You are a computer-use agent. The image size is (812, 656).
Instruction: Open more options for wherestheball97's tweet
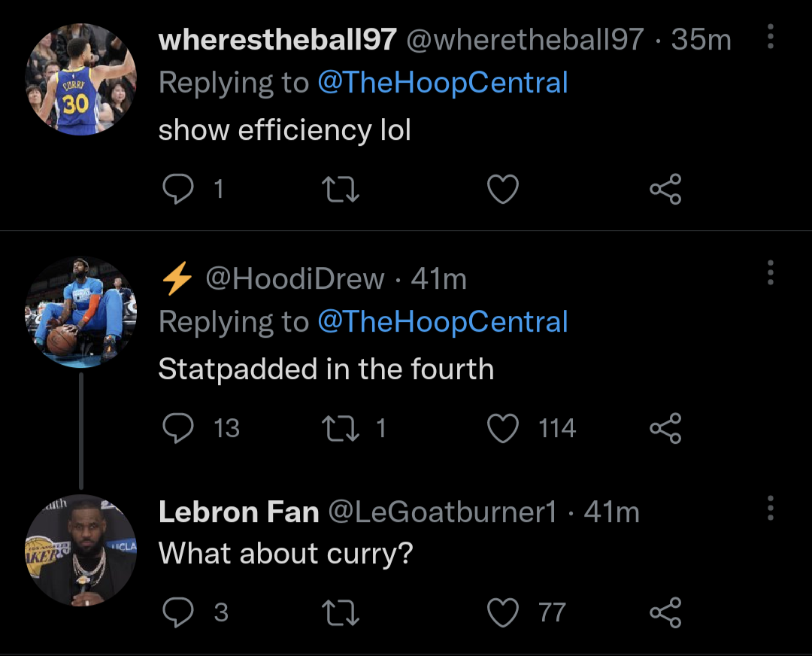point(771,37)
